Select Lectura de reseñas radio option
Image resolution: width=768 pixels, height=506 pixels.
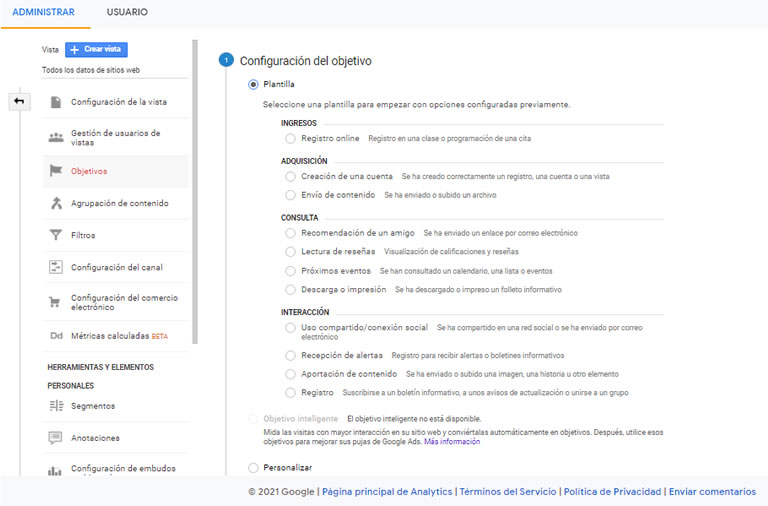click(x=290, y=252)
